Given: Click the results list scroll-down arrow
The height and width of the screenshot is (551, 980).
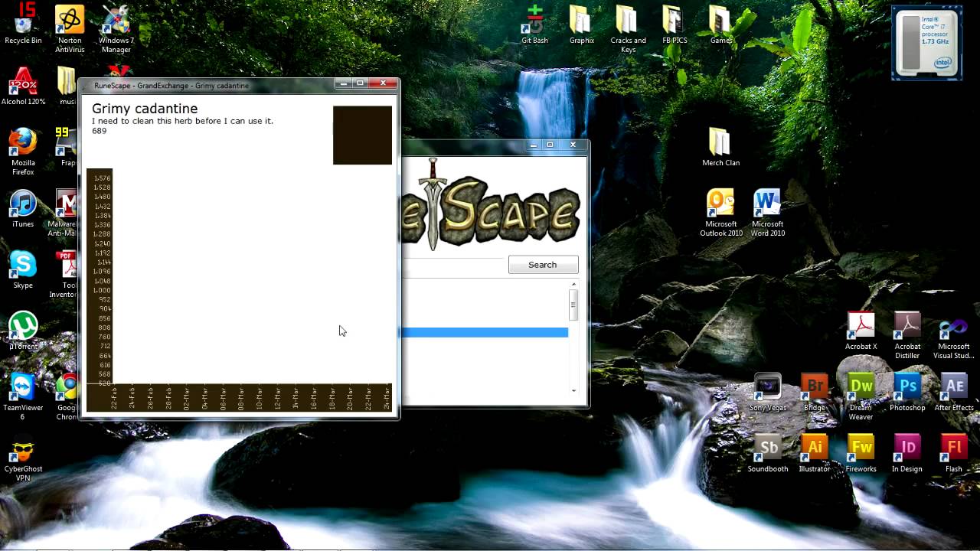Looking at the screenshot, I should click(573, 391).
